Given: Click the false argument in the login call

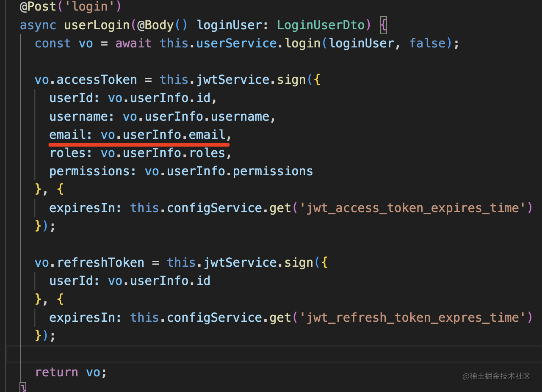Looking at the screenshot, I should click(x=427, y=43).
